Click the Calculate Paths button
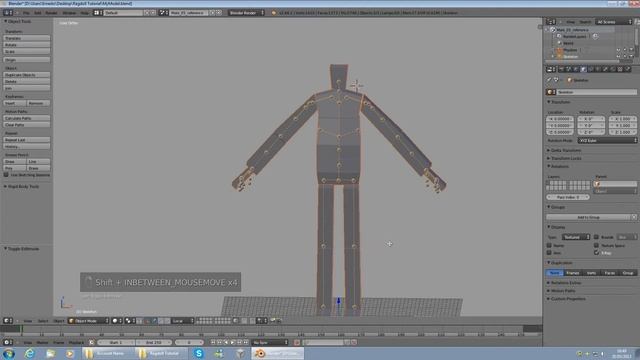Screen dimensions: 640x360 pos(27,118)
